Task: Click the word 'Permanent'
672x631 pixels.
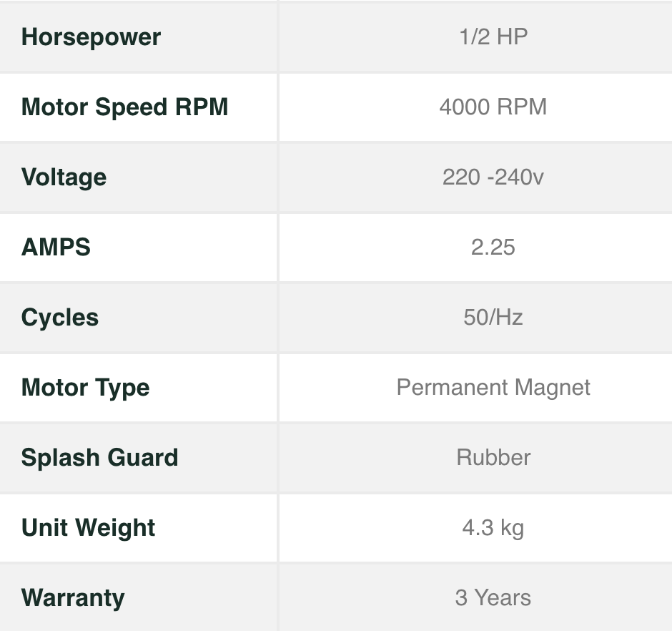Action: (x=442, y=388)
